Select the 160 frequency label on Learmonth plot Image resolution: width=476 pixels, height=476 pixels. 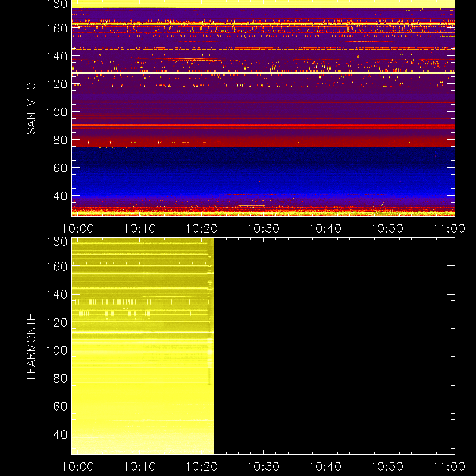57,267
